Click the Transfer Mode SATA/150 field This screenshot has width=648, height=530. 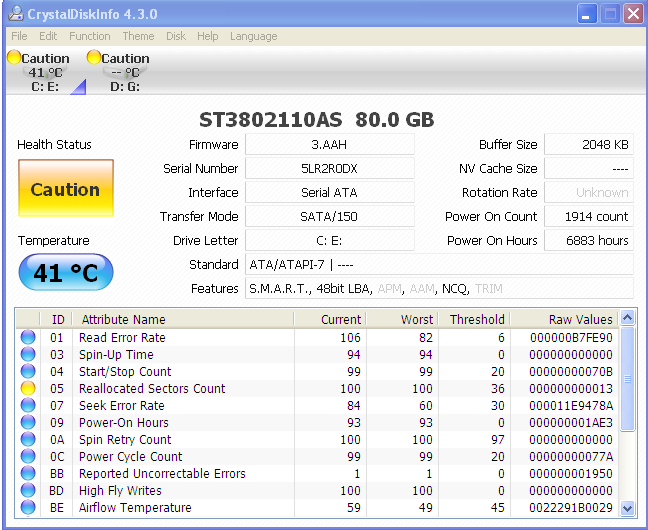click(x=329, y=217)
